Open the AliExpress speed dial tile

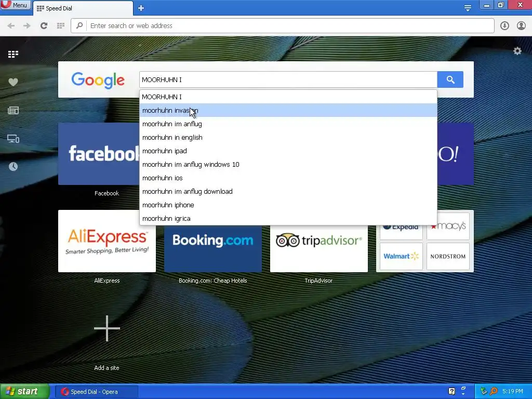tap(107, 241)
